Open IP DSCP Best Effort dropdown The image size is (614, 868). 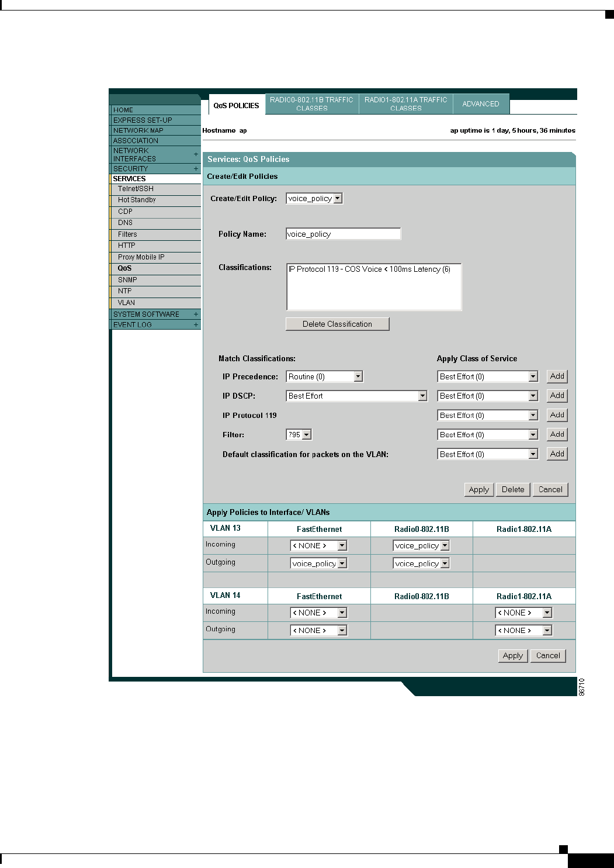(357, 396)
